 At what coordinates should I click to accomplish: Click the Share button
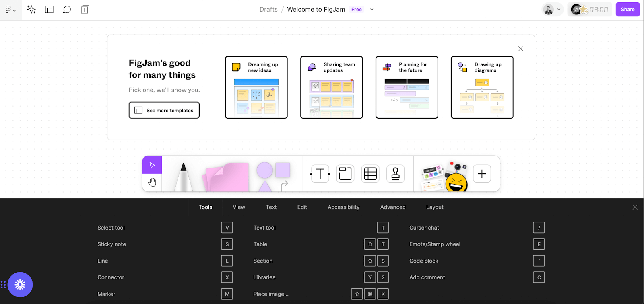tap(627, 10)
